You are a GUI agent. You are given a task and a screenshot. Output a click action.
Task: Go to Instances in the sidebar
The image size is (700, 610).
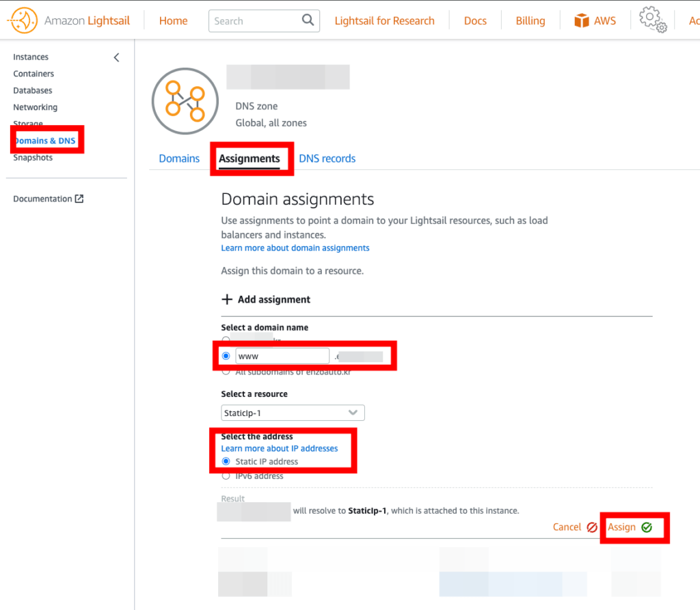point(31,57)
